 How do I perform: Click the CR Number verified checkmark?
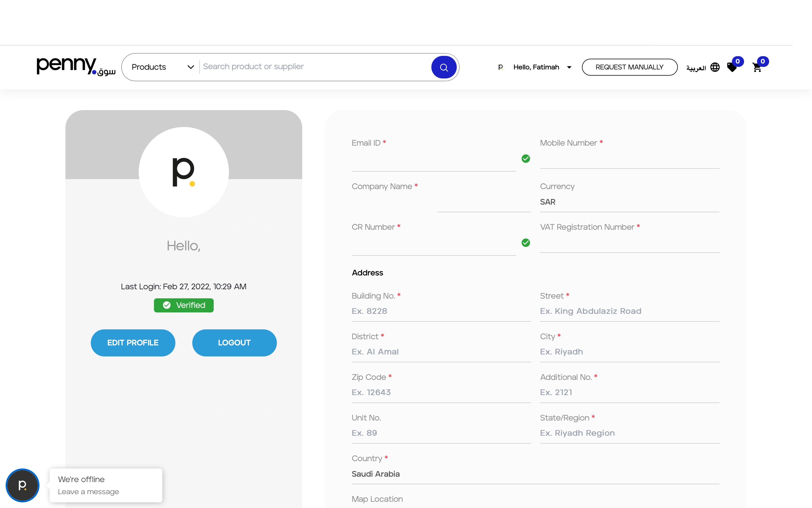526,243
